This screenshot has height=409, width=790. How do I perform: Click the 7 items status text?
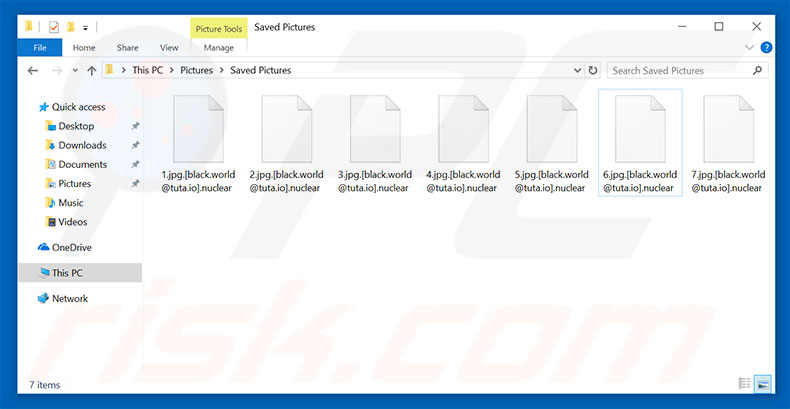point(44,385)
